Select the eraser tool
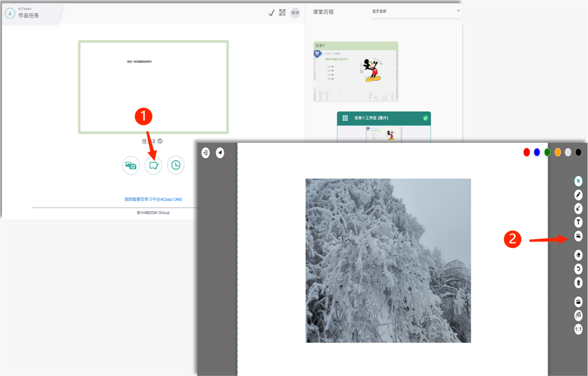This screenshot has width=588, height=376. [578, 255]
